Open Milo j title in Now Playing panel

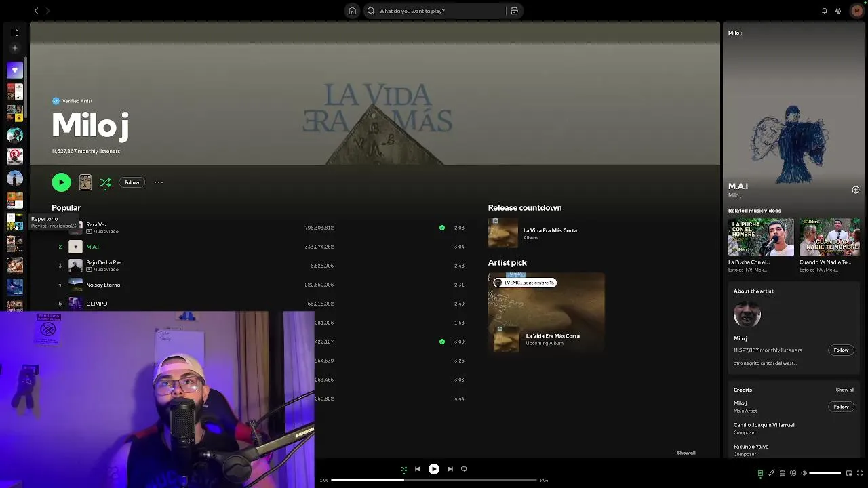click(x=735, y=33)
